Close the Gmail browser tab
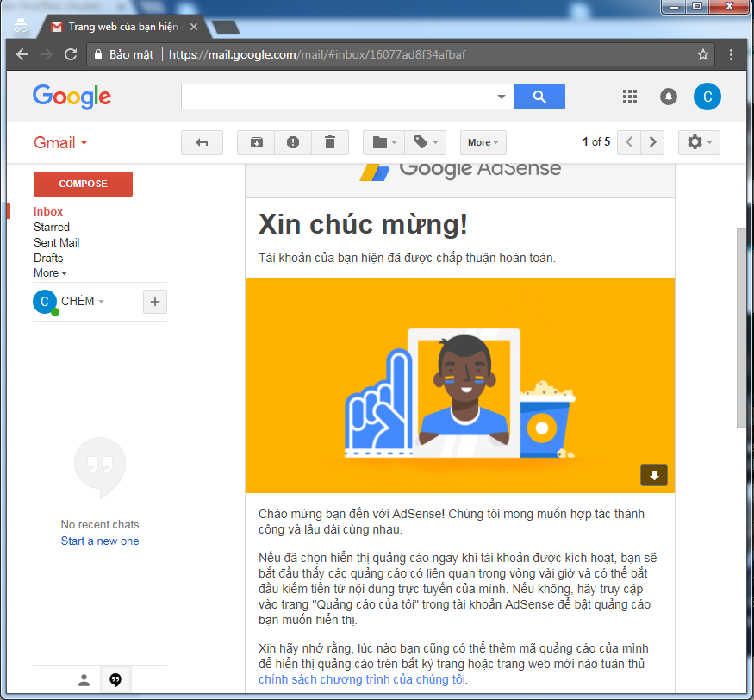Screen dimensions: 754x700 click(194, 27)
